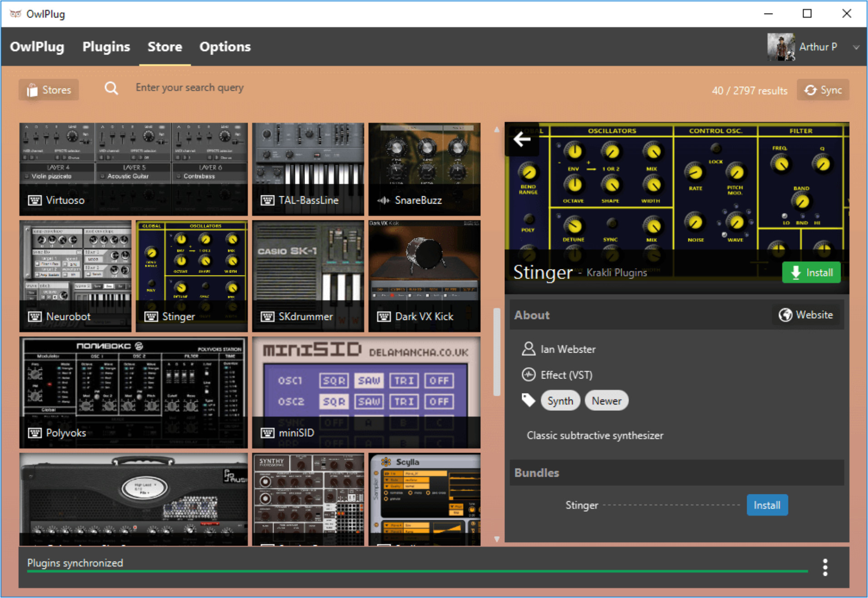Click the keyboard icon beside Neurobot
This screenshot has height=598, width=868.
[35, 317]
